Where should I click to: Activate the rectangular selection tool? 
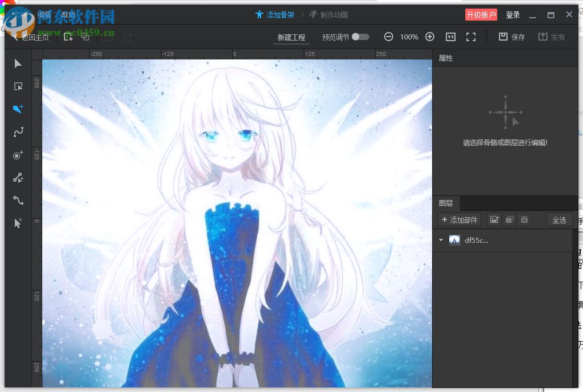tap(18, 86)
